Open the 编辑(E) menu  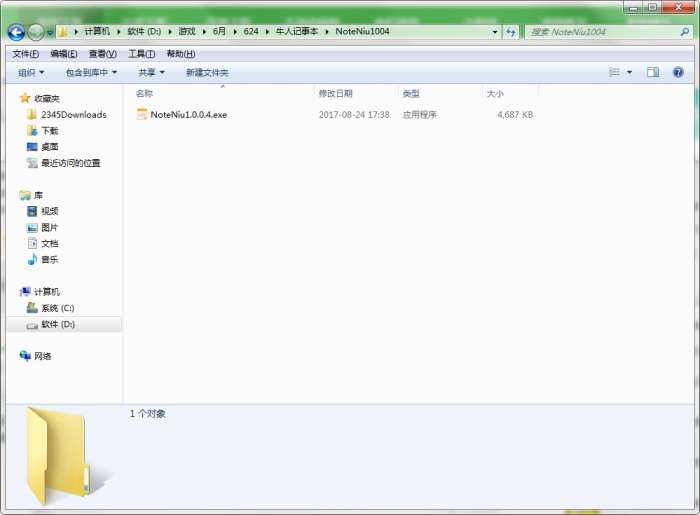(64, 54)
